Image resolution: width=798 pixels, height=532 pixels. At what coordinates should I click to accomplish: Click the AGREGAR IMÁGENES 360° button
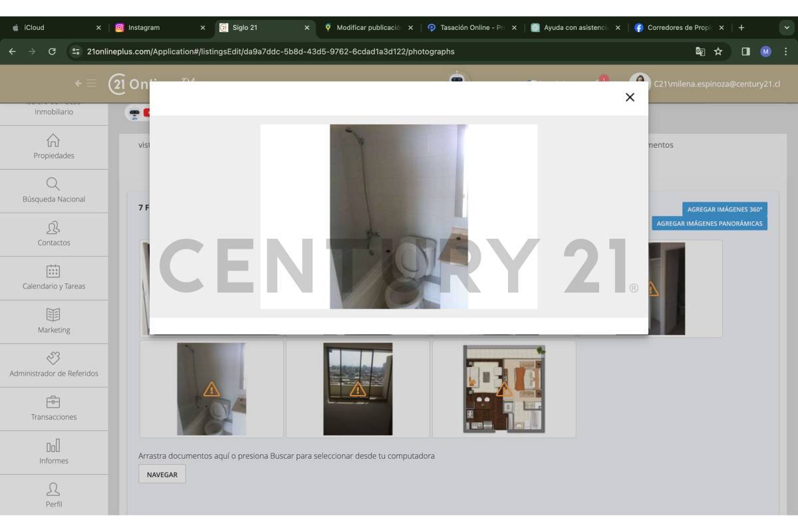pos(725,209)
